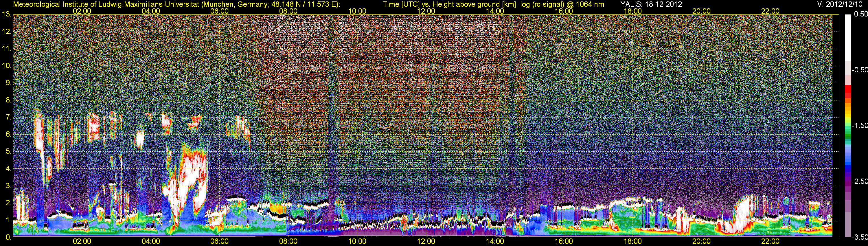Click the '06:00' label on the top time axis
This screenshot has height=246, width=868.
click(x=219, y=11)
